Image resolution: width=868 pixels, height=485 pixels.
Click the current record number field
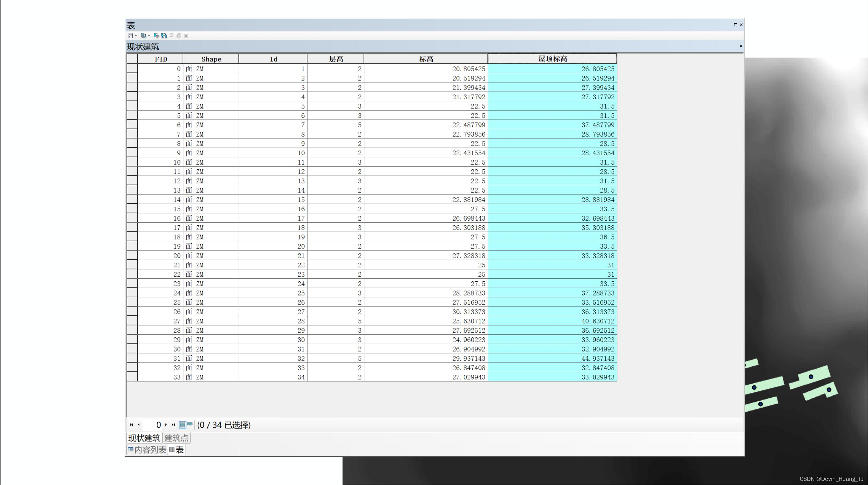pyautogui.click(x=152, y=425)
